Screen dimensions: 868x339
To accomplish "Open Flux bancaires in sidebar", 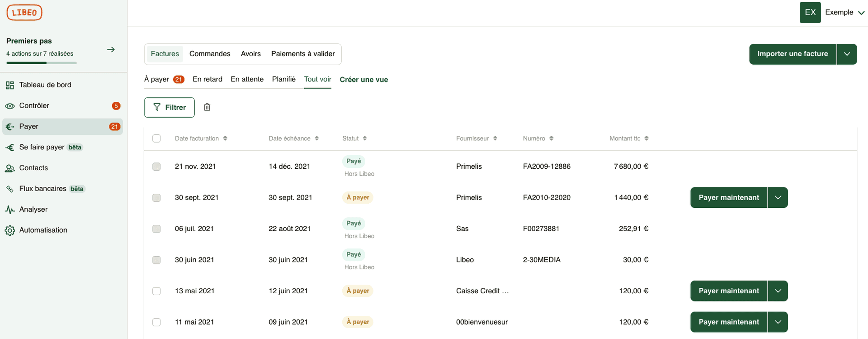I will (62, 189).
